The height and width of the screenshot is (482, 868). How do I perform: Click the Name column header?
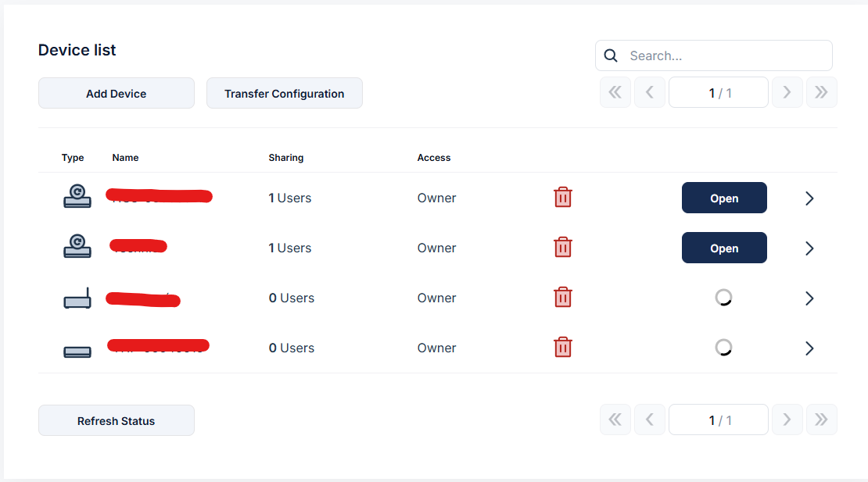point(125,158)
